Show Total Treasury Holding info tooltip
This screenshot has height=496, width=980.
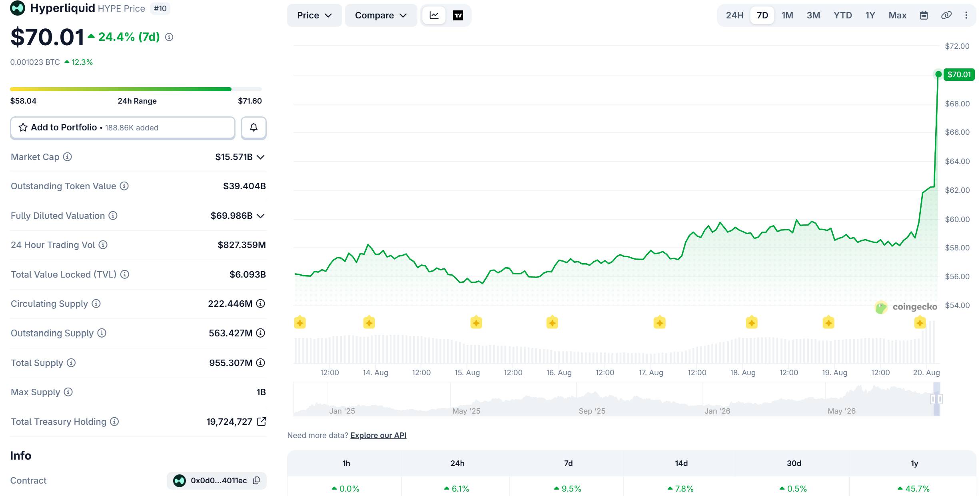click(x=114, y=422)
